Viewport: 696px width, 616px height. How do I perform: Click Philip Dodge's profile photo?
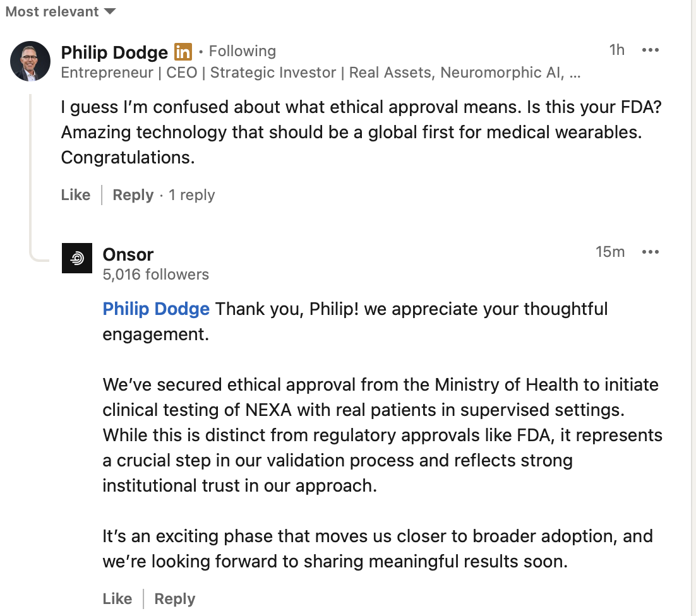point(30,61)
